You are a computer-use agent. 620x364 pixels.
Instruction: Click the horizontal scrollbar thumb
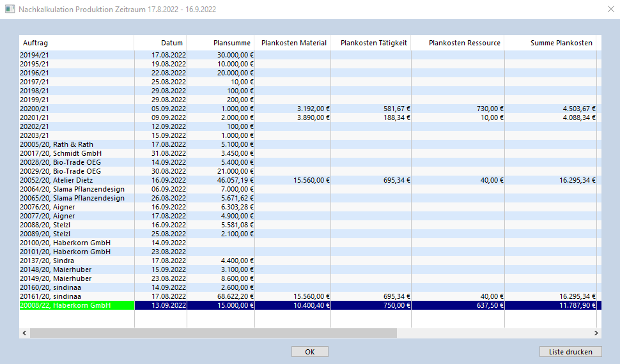click(x=213, y=333)
